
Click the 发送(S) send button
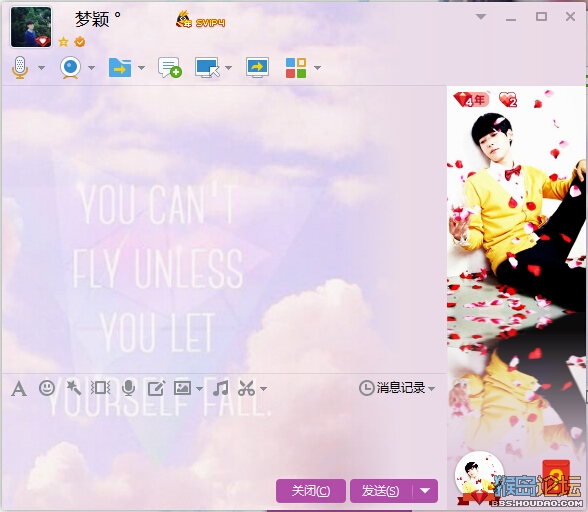(x=381, y=491)
